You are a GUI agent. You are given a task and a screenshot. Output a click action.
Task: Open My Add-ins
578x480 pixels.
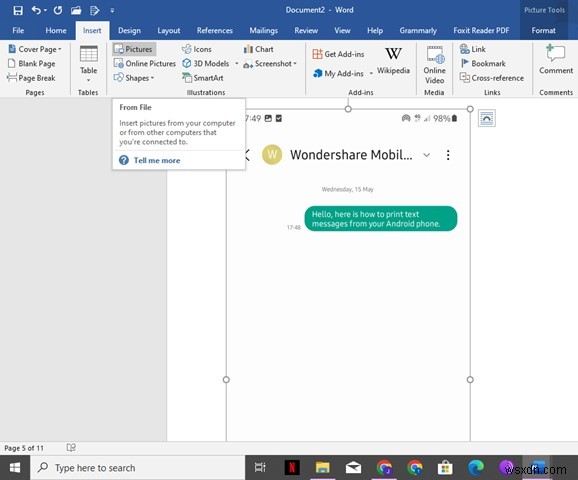coord(338,74)
